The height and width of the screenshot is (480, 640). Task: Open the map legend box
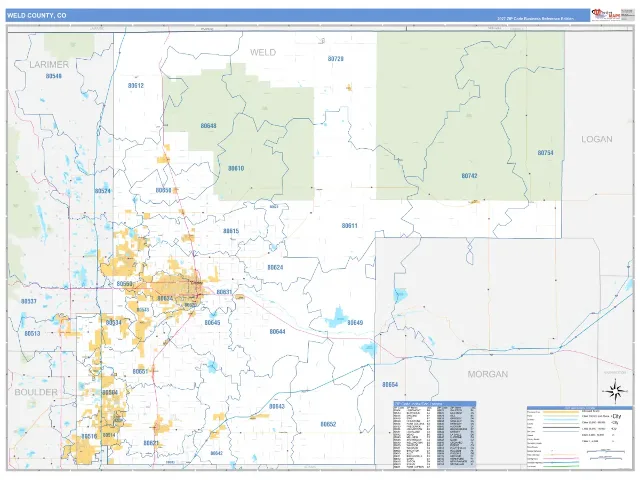click(x=580, y=436)
